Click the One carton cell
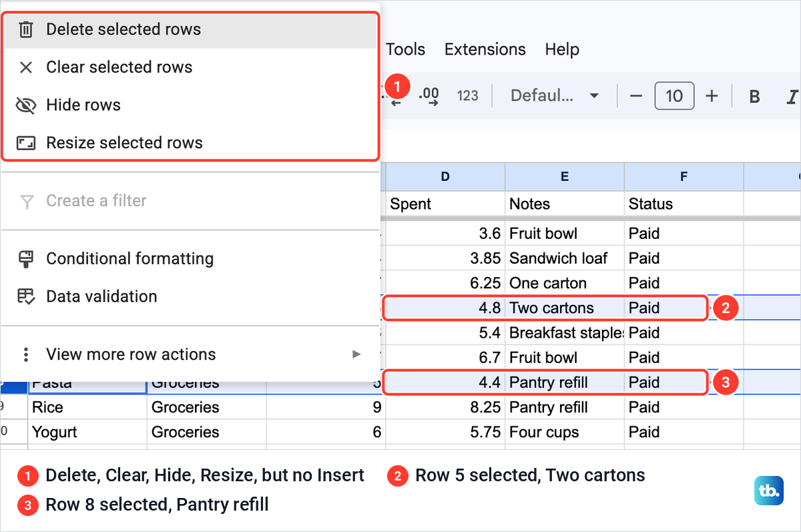Image resolution: width=801 pixels, height=532 pixels. [565, 283]
